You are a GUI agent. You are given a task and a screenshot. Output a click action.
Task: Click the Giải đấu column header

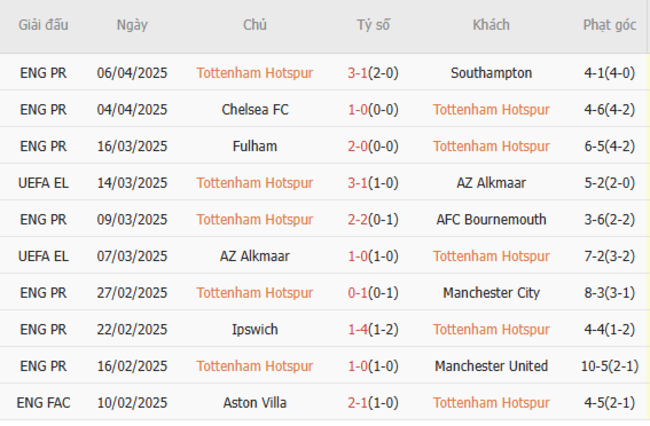pyautogui.click(x=42, y=25)
